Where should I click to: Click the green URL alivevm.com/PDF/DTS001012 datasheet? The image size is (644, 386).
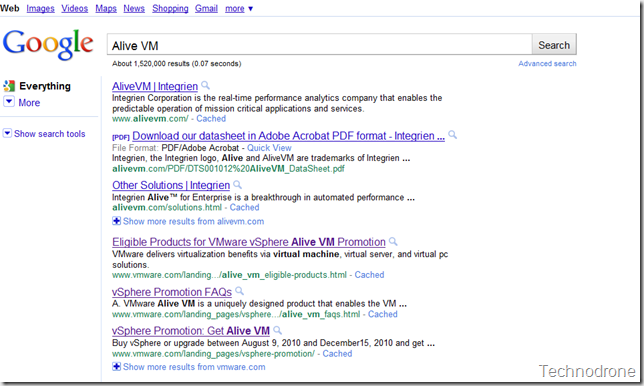click(x=228, y=169)
